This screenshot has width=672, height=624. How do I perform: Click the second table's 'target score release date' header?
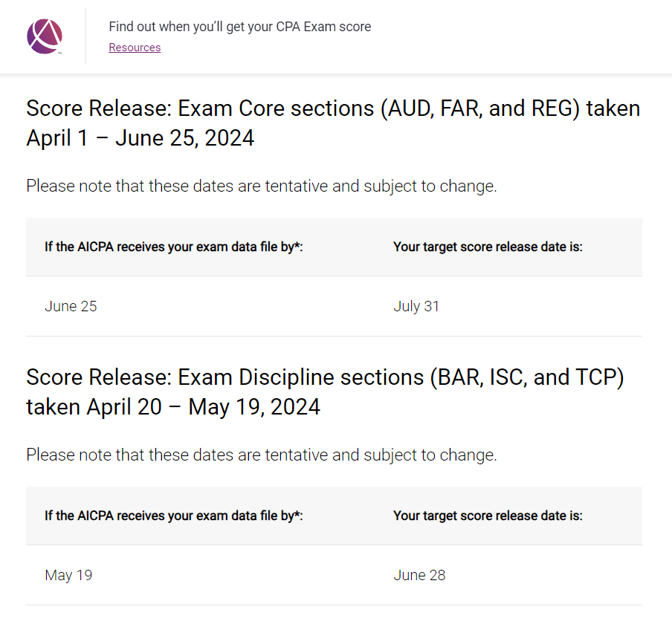click(x=488, y=516)
